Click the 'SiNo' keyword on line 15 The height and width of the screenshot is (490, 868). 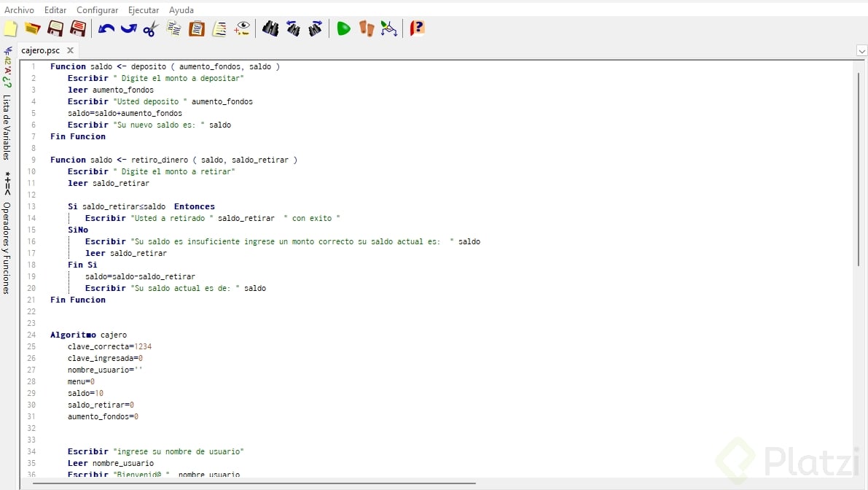[x=78, y=230]
